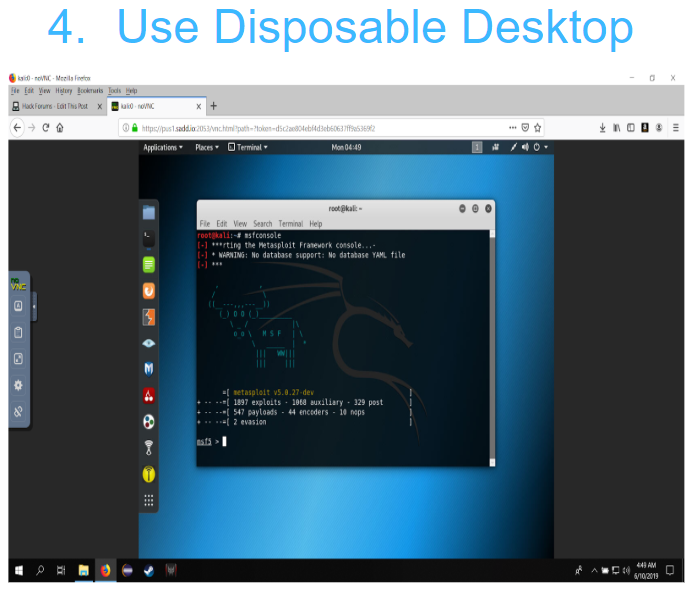Open the Firefox hamburger menu

(676, 128)
